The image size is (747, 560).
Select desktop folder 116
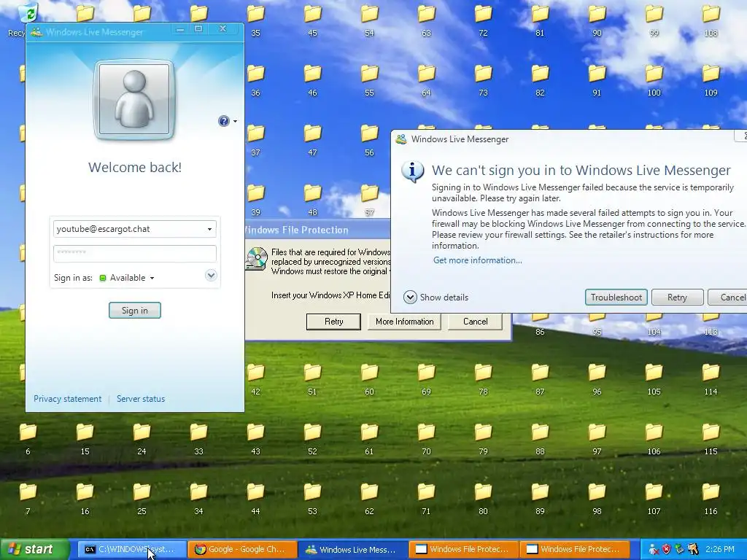point(711,499)
